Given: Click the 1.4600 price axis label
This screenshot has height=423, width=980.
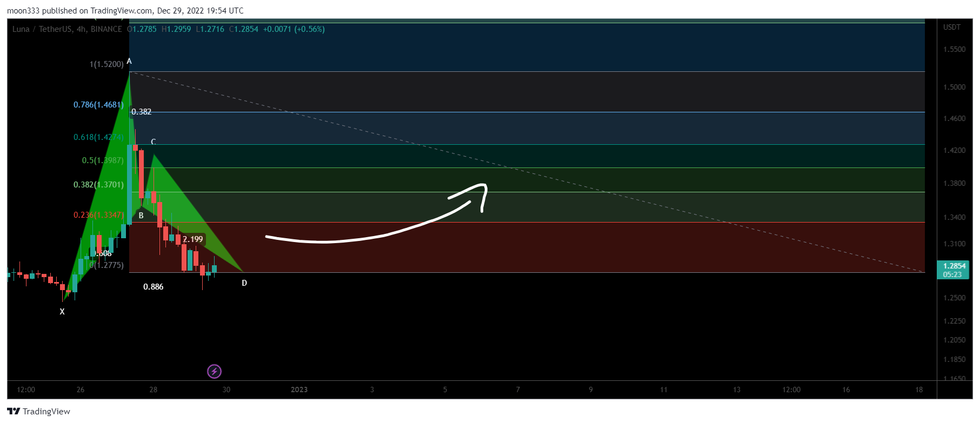Looking at the screenshot, I should click(954, 118).
